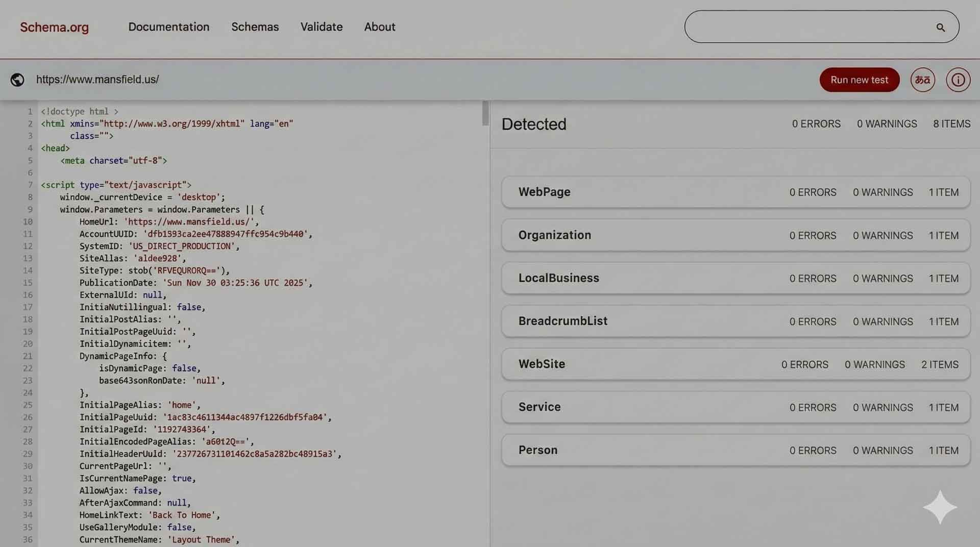Select the Validate menu item
Viewport: 980px width, 547px height.
(x=322, y=27)
